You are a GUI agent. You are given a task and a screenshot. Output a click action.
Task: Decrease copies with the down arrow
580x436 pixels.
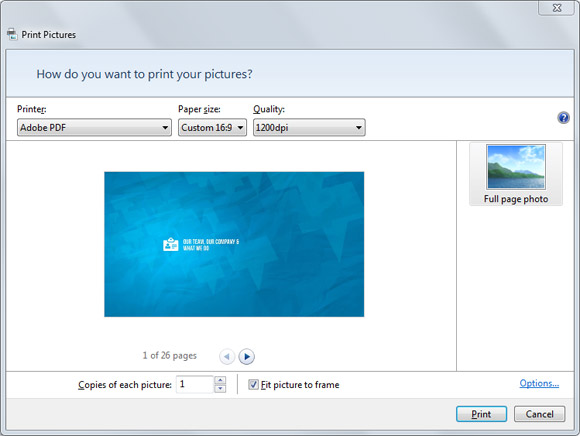(220, 389)
